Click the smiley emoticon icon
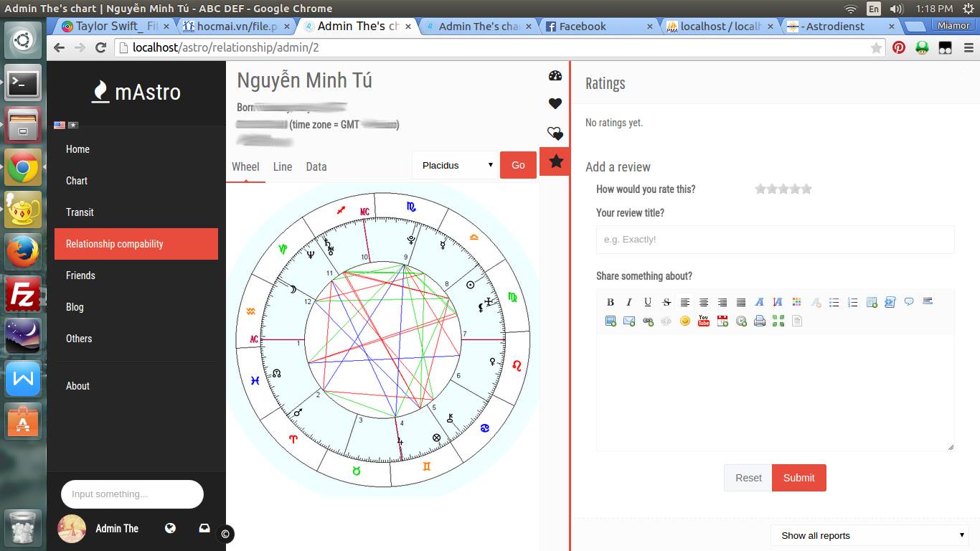Screen dimensions: 980x551 pos(685,321)
